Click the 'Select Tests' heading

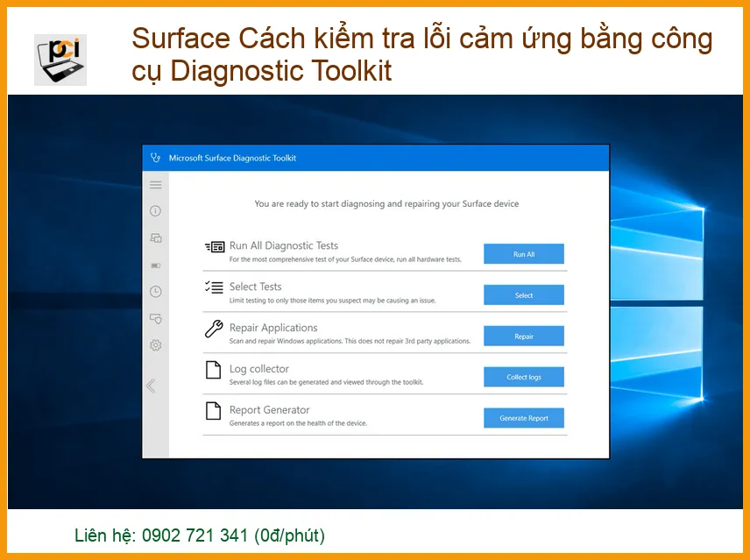(x=256, y=287)
